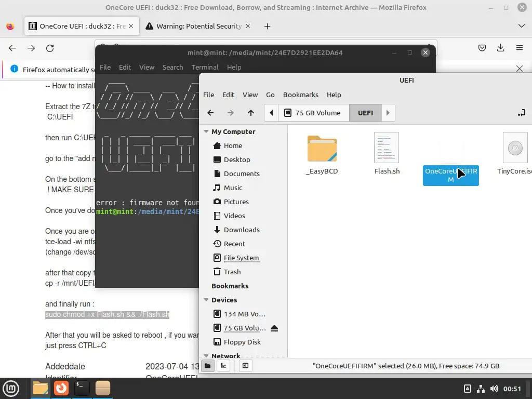Open Documents in sidebar
The image size is (532, 399).
tap(241, 174)
